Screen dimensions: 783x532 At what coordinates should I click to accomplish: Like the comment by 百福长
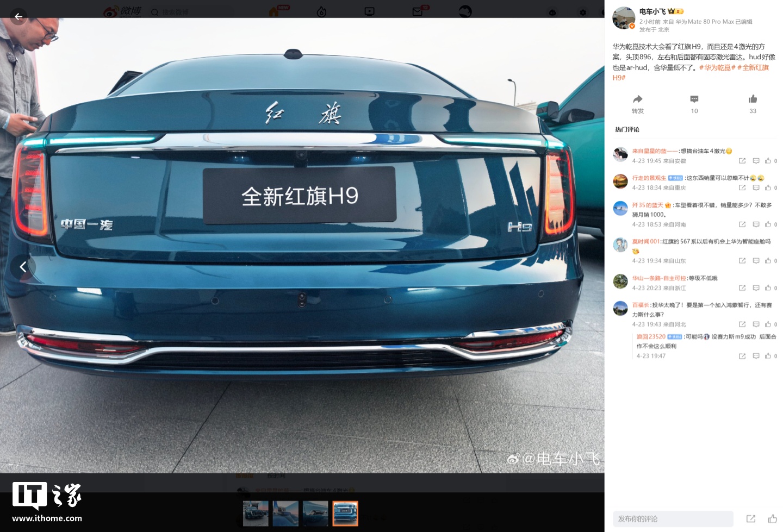pos(768,324)
